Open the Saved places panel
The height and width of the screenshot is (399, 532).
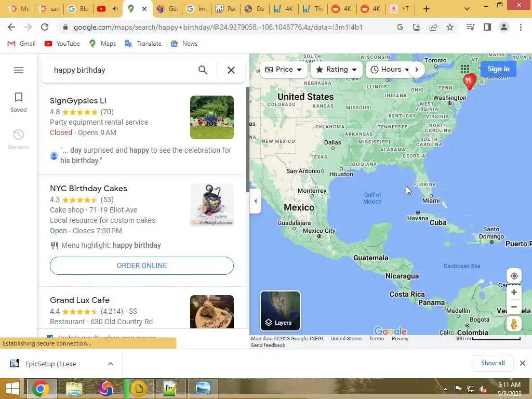point(18,102)
